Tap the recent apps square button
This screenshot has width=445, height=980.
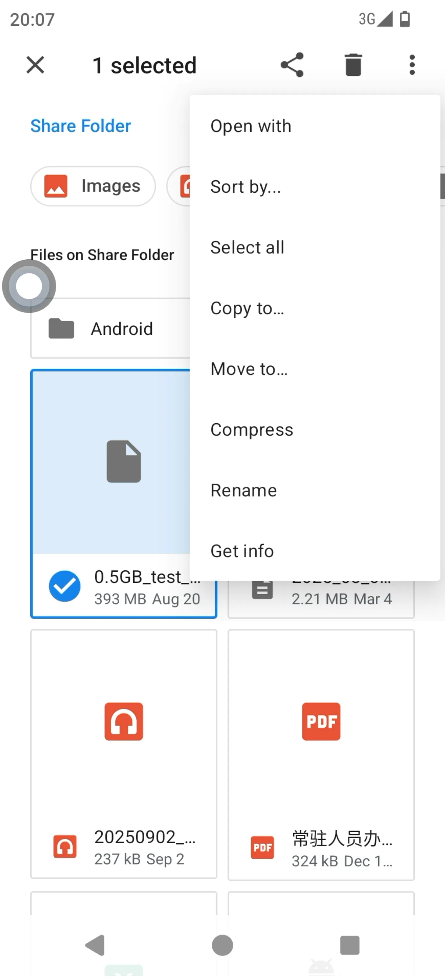coord(350,945)
